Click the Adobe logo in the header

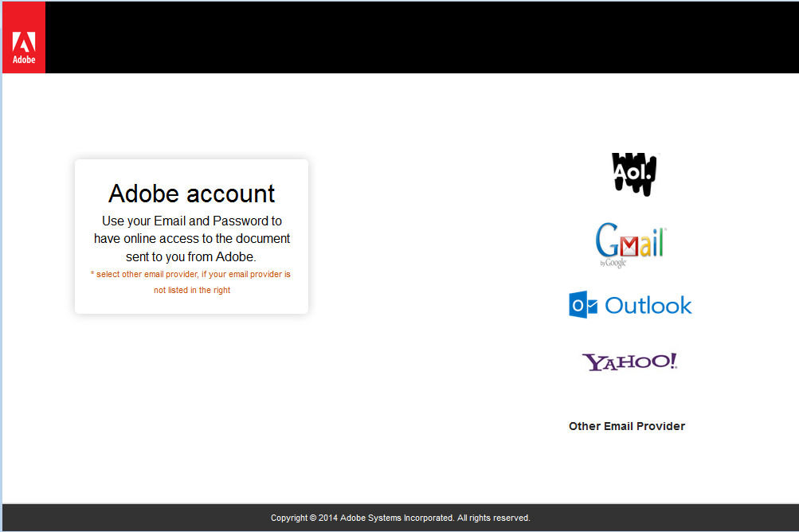(x=24, y=37)
